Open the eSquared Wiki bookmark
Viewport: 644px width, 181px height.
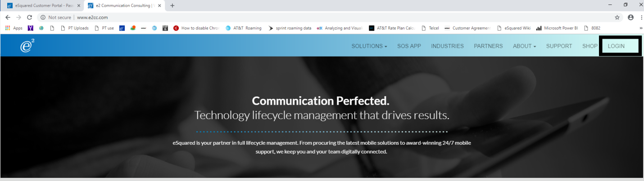point(514,28)
